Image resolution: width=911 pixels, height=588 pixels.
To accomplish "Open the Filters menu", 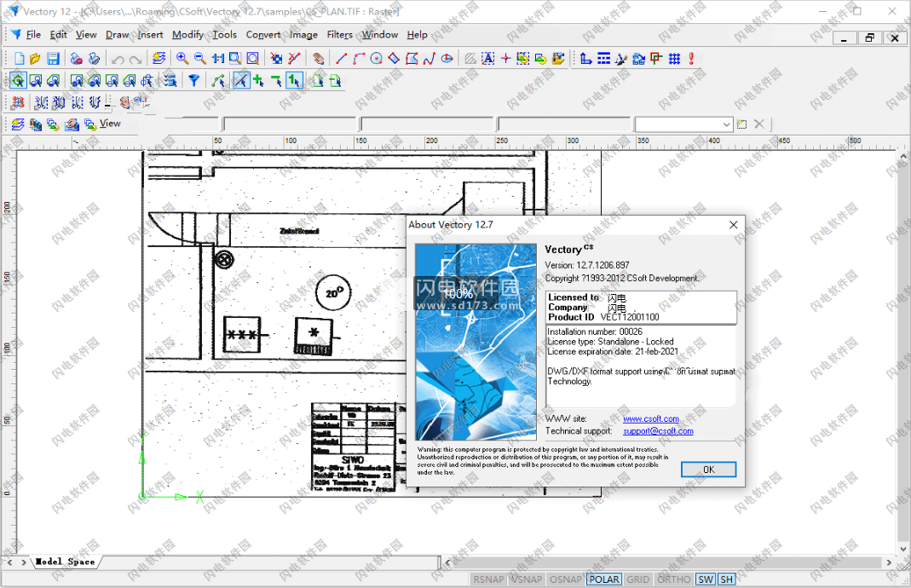I will [x=339, y=34].
